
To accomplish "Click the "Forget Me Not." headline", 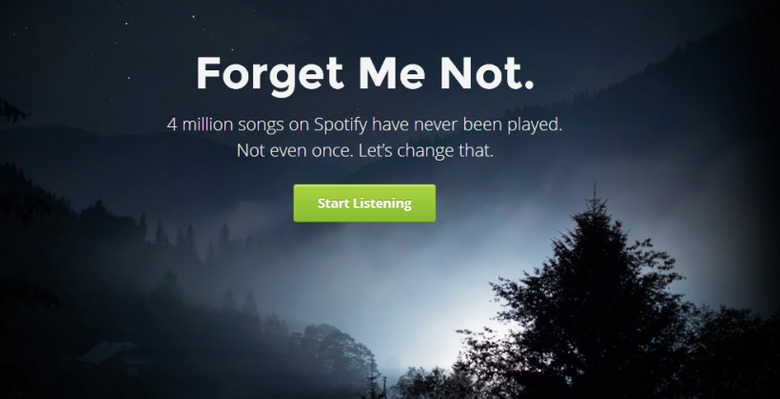I will [x=365, y=75].
